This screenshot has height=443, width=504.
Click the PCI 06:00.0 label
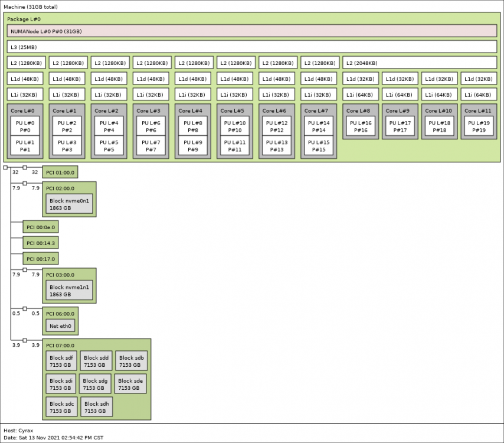(x=60, y=314)
